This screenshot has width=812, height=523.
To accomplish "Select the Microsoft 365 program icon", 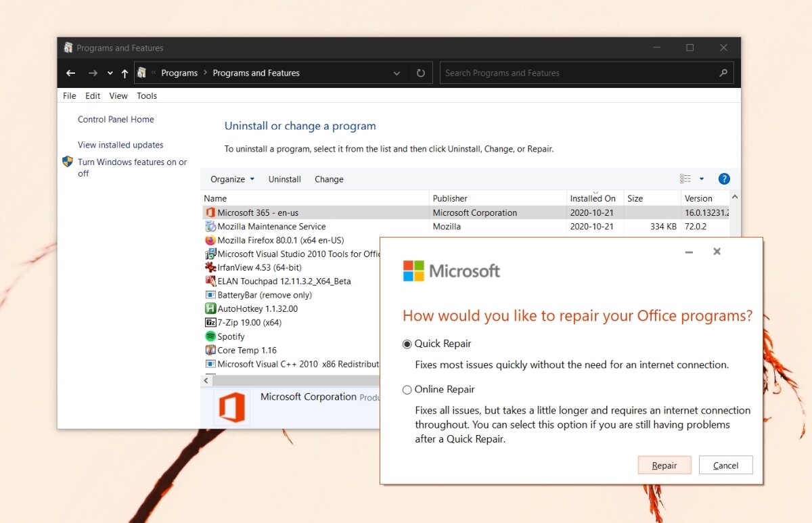I will [x=210, y=212].
